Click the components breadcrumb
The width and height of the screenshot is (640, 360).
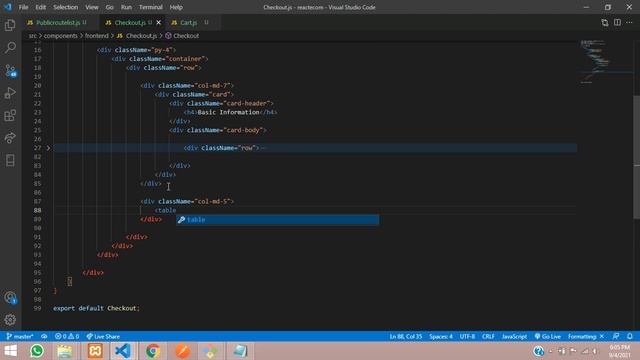[x=60, y=36]
